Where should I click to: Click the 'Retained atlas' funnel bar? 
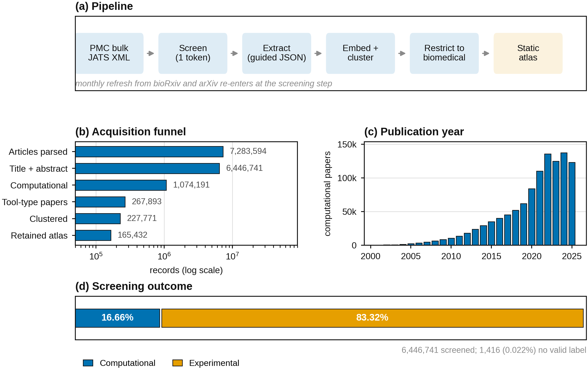[93, 235]
